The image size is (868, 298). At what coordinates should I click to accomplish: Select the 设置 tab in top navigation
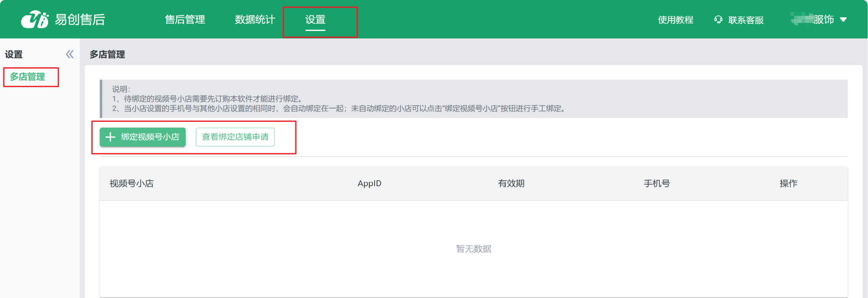pos(315,19)
